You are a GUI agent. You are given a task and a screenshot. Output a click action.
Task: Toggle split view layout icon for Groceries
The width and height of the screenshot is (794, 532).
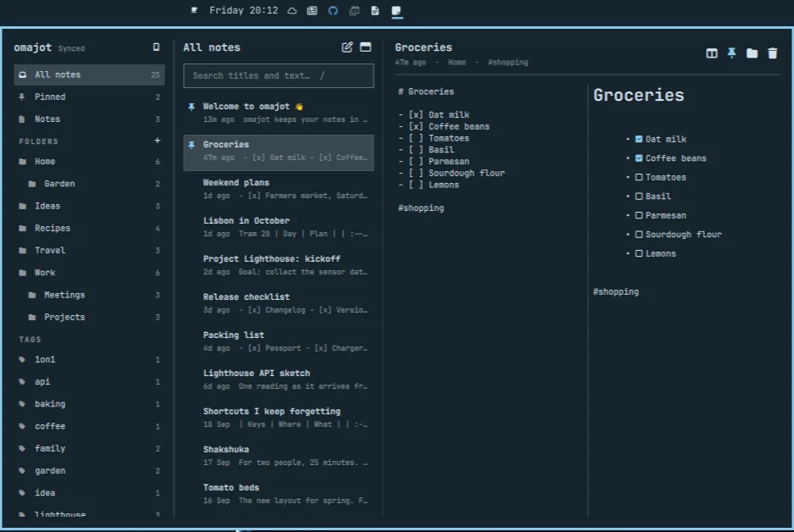point(712,53)
